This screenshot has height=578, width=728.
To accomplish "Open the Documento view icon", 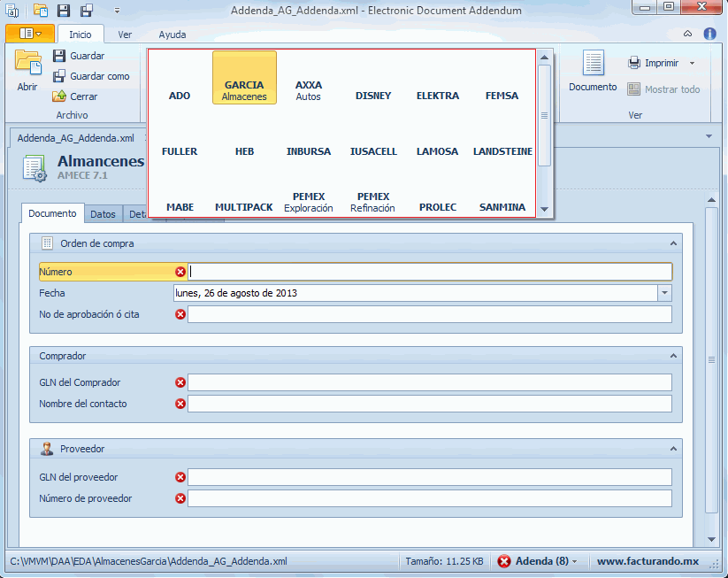I will tap(593, 65).
